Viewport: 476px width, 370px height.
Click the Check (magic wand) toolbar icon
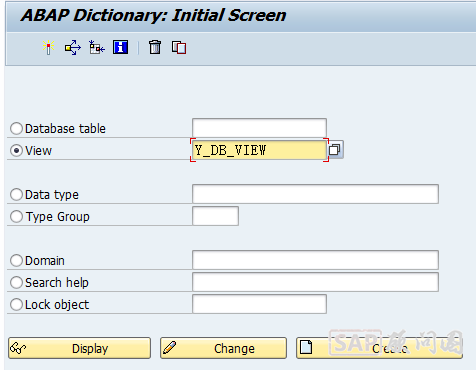(x=49, y=47)
